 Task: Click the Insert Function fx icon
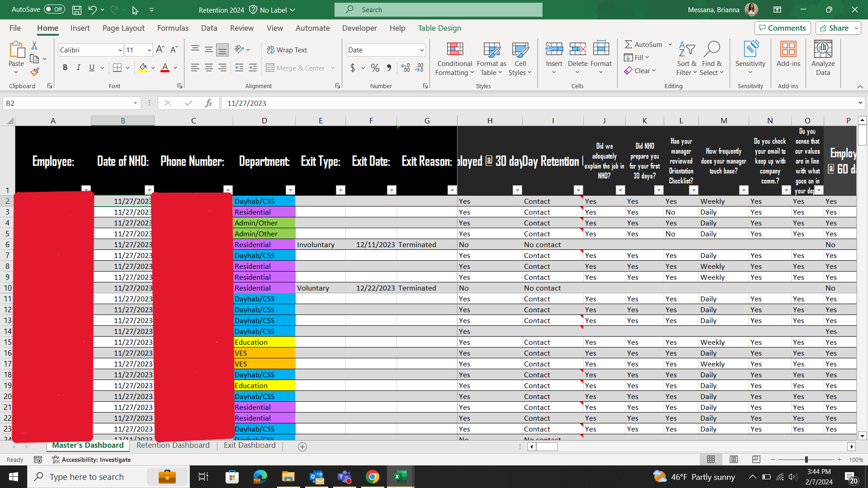[x=208, y=103]
